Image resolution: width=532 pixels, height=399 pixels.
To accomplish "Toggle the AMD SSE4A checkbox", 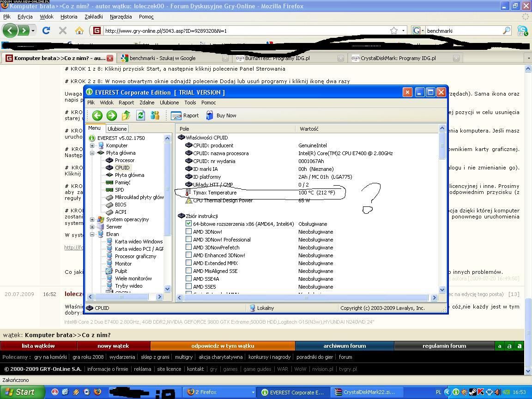I will click(188, 278).
